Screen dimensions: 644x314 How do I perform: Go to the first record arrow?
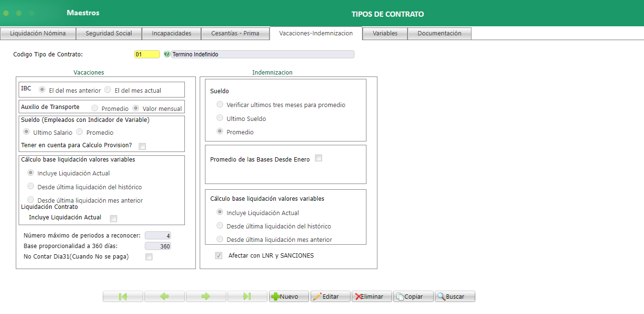coord(123,297)
